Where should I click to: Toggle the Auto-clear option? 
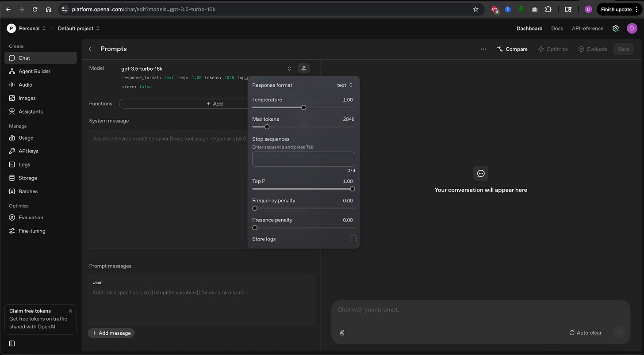point(585,333)
